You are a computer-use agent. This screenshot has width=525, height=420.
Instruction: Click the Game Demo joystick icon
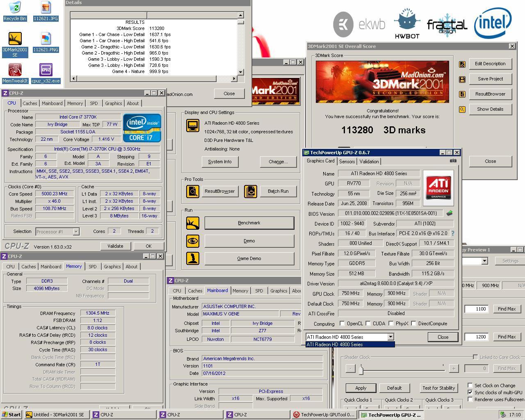click(192, 258)
